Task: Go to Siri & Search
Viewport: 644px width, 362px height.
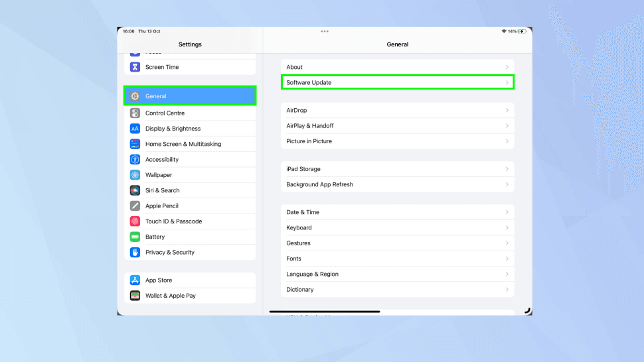Action: pyautogui.click(x=190, y=190)
